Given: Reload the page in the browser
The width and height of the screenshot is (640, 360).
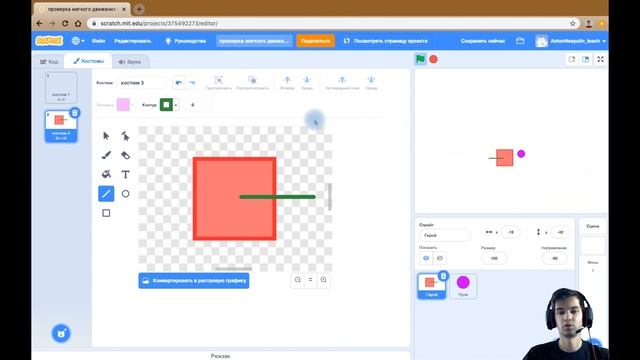Looking at the screenshot, I should tap(65, 23).
